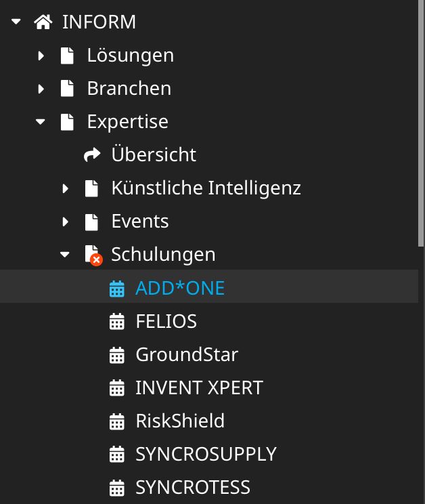Select the INVENT XPERT page
425x504 pixels.
coord(199,387)
